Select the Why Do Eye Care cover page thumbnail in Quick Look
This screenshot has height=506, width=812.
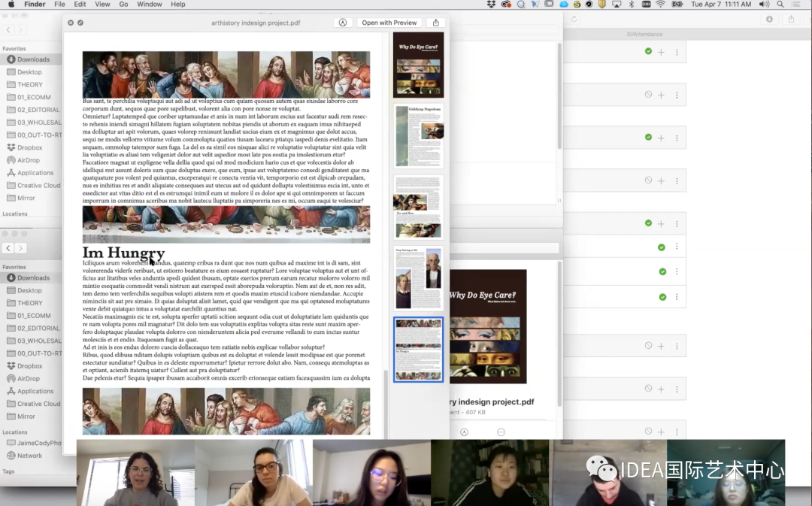(x=419, y=65)
